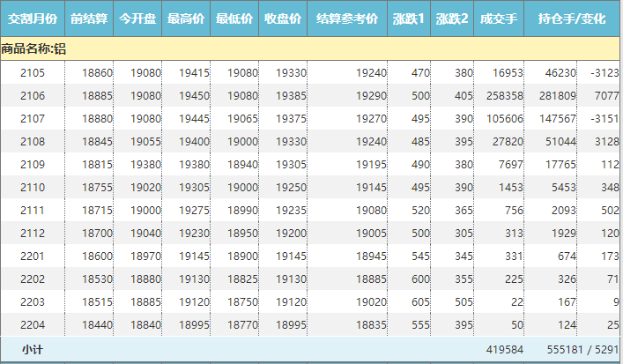Select the 今开盘 column header
Image resolution: width=623 pixels, height=364 pixels.
point(137,19)
